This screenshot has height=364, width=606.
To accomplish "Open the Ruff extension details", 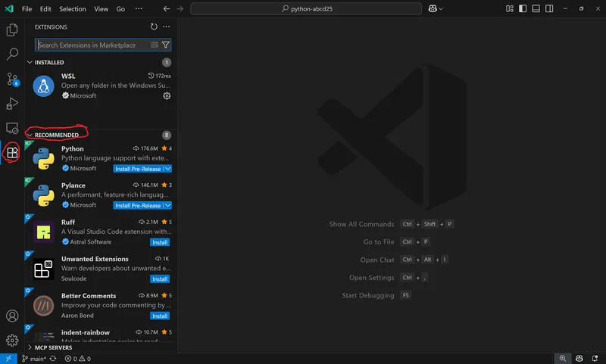I will click(102, 232).
